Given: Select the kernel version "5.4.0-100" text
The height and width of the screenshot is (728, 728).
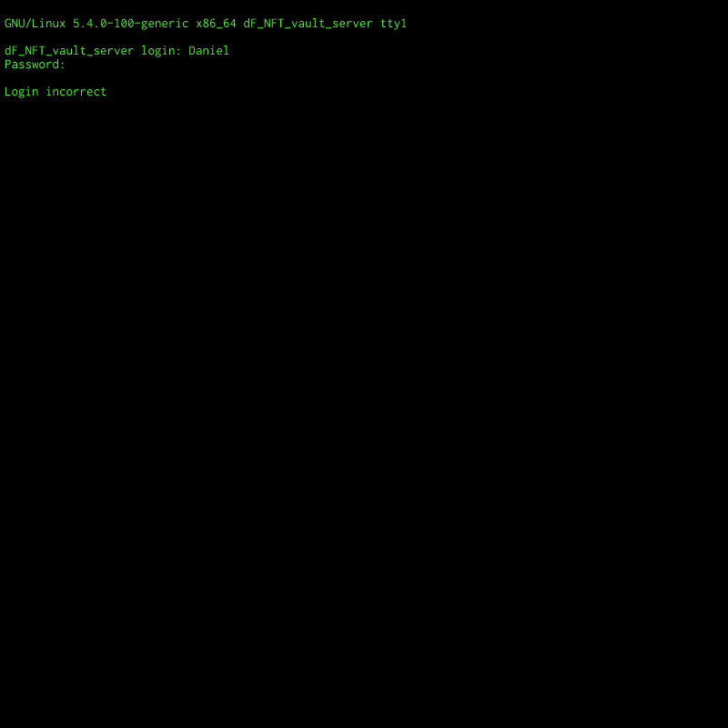Looking at the screenshot, I should click(103, 24).
